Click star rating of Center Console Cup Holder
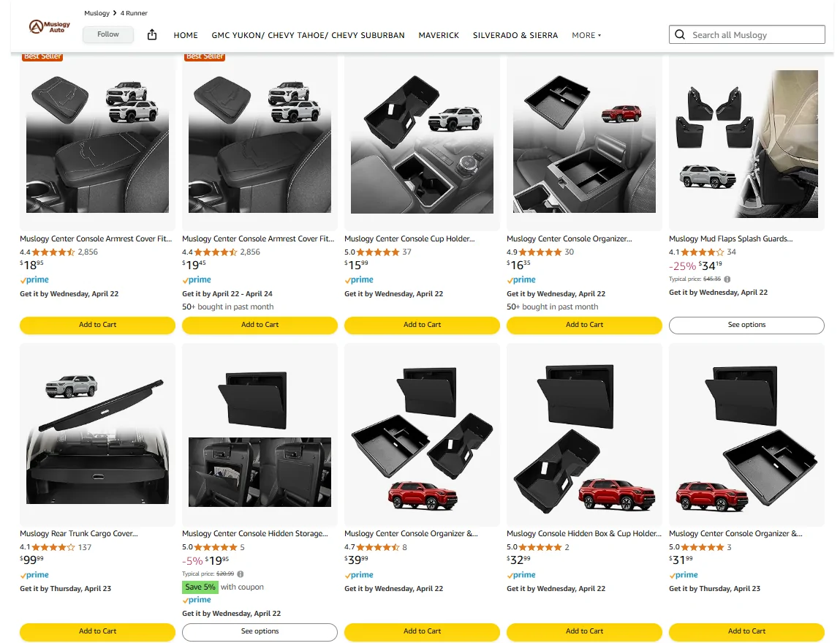The height and width of the screenshot is (643, 840). tap(377, 252)
